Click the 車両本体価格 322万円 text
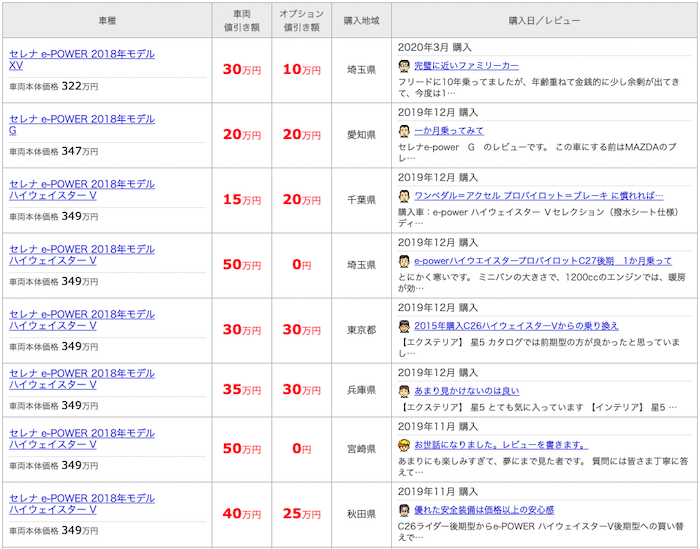 [x=54, y=86]
